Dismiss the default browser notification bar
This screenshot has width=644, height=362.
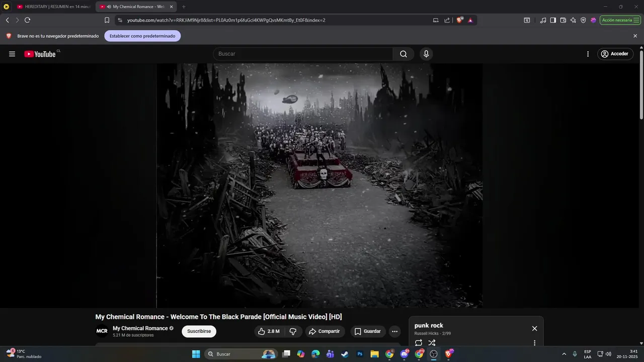[635, 36]
